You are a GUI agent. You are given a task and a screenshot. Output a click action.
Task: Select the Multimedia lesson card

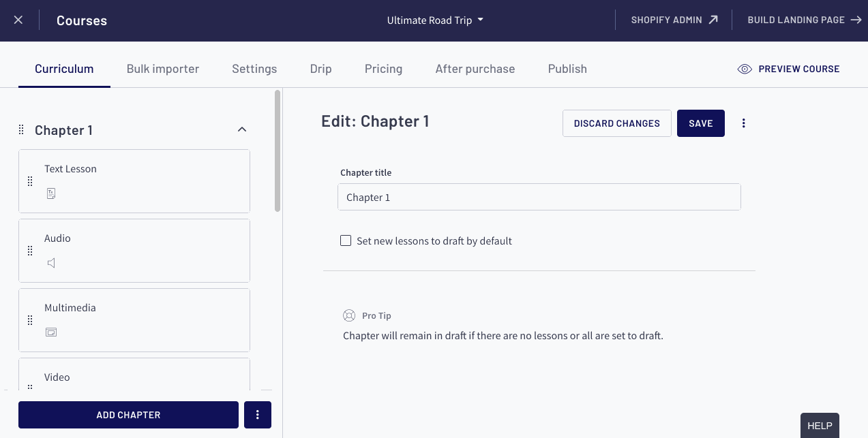(x=134, y=320)
